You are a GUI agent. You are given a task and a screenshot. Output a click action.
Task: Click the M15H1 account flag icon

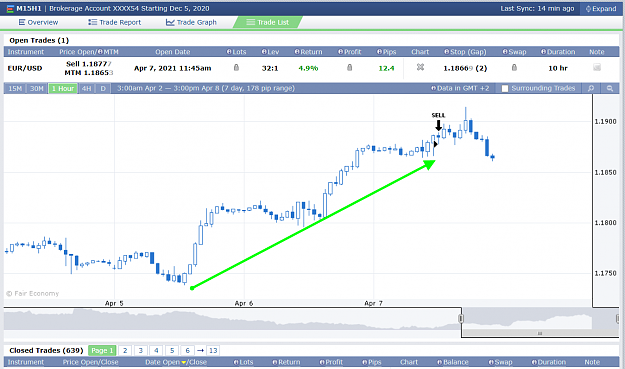pyautogui.click(x=10, y=9)
